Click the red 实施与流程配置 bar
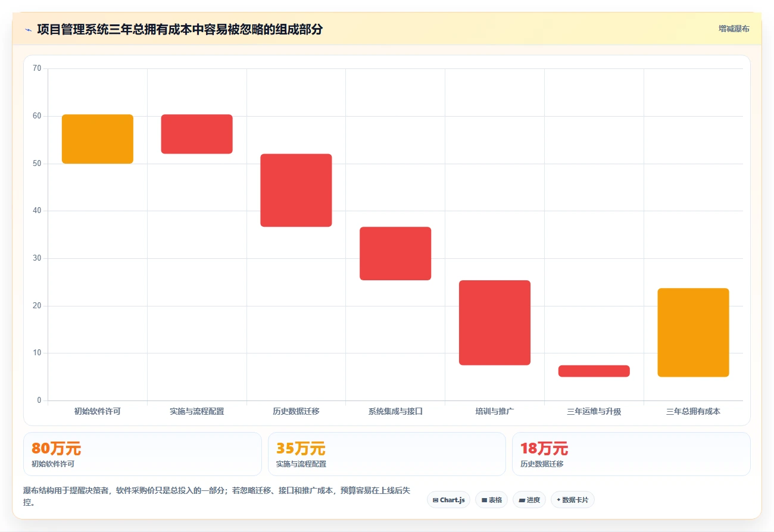774x532 pixels. pos(197,134)
